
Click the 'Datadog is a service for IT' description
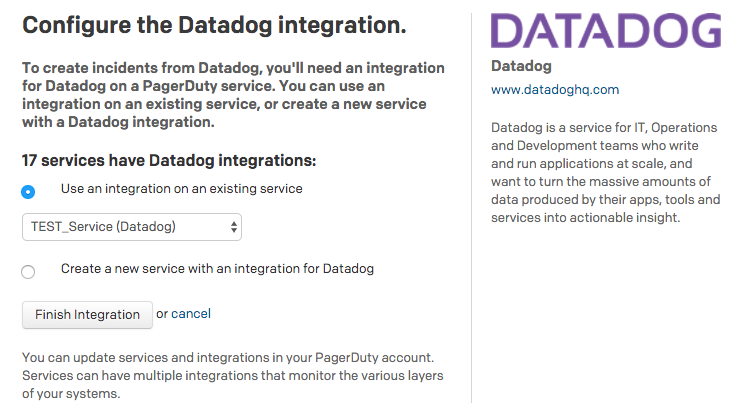pyautogui.click(x=605, y=173)
